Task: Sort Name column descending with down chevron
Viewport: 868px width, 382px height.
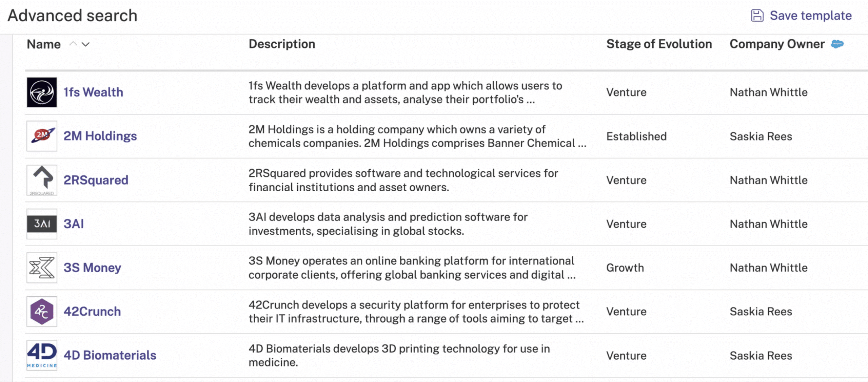Action: point(85,44)
